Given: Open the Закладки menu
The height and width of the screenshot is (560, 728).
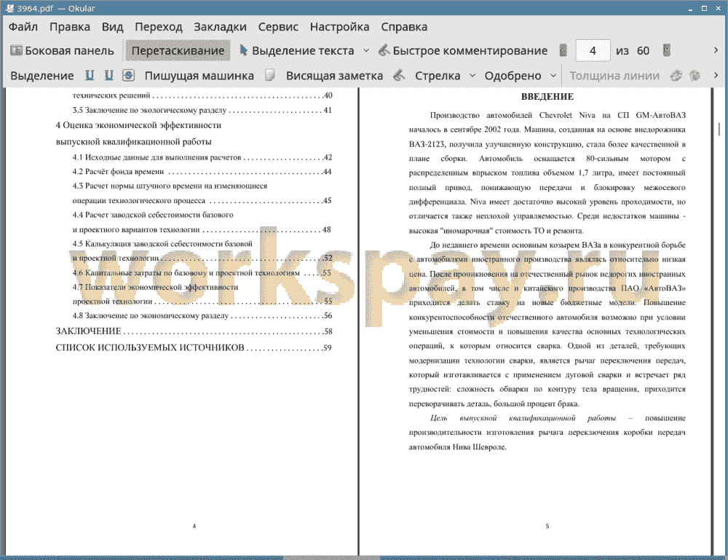Looking at the screenshot, I should coord(220,27).
